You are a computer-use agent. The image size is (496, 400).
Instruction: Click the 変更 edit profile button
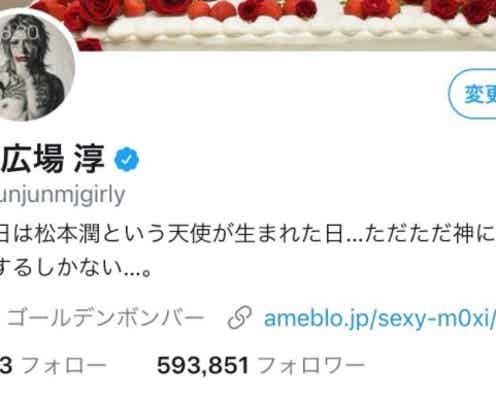pyautogui.click(x=473, y=94)
